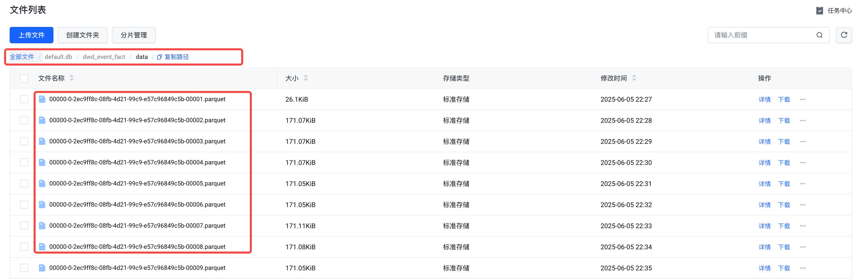View details of 00008.parquet file
The image size is (868, 279).
[x=764, y=247]
